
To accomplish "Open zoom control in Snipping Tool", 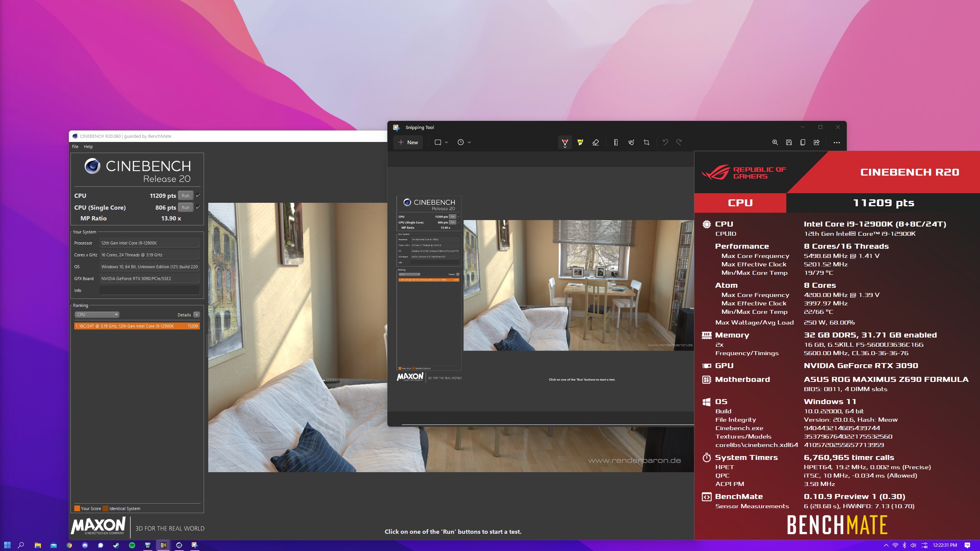I will [775, 142].
